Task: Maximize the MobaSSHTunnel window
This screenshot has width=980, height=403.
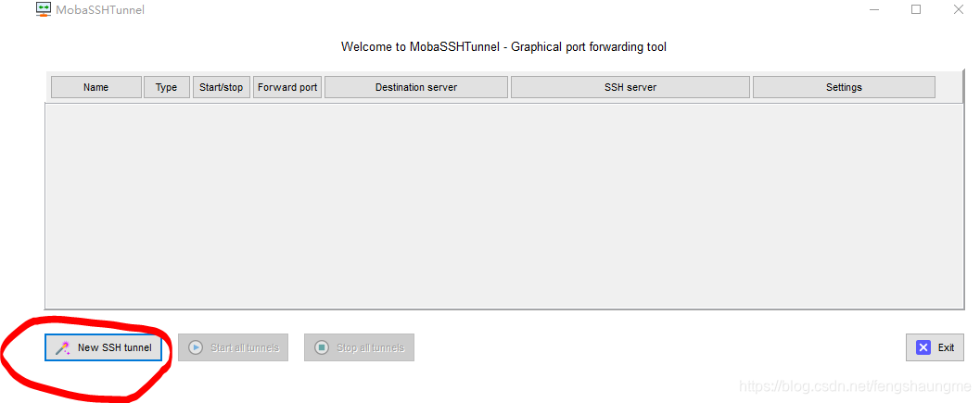Action: pos(916,9)
